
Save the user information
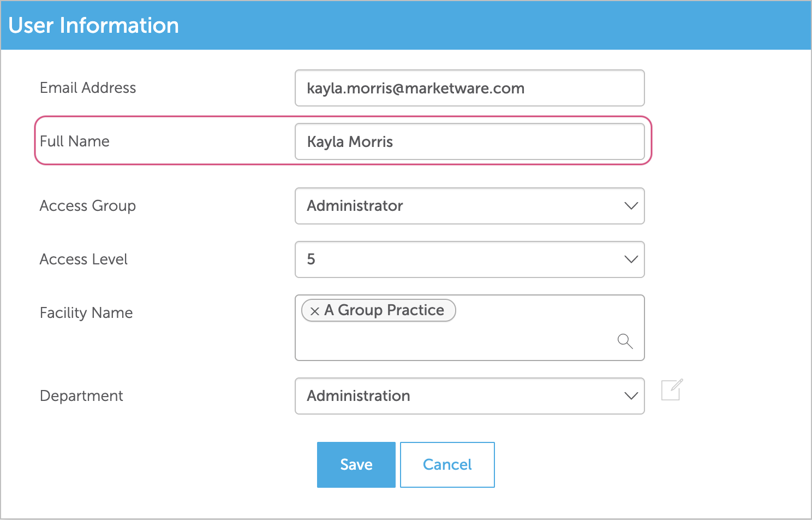[x=356, y=465]
